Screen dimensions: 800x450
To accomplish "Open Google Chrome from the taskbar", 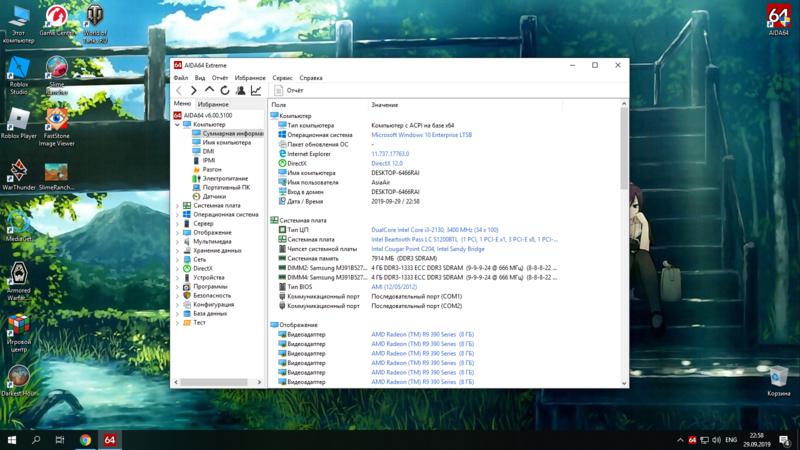I will pos(85,440).
